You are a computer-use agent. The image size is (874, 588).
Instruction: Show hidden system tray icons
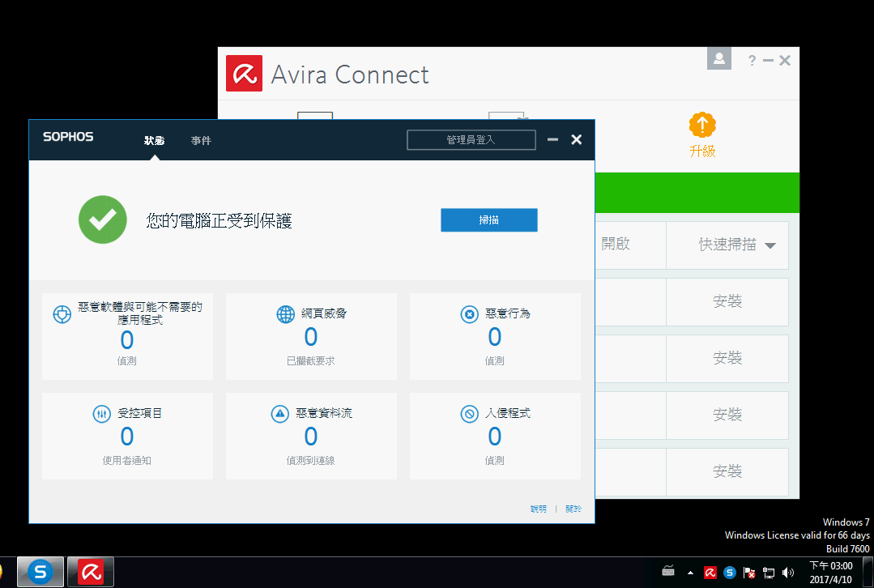691,573
